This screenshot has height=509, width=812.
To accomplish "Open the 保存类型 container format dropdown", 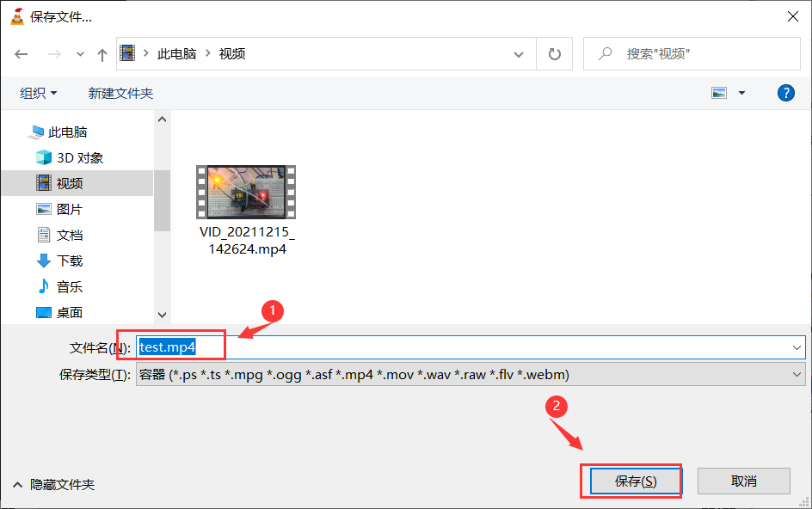I will pyautogui.click(x=471, y=374).
